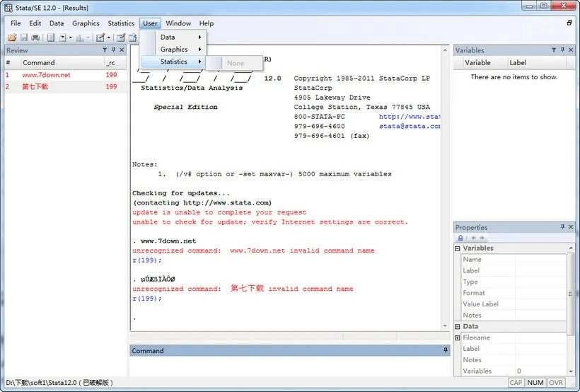Close the Review panel
Viewport: 580px width, 392px height.
click(x=122, y=50)
